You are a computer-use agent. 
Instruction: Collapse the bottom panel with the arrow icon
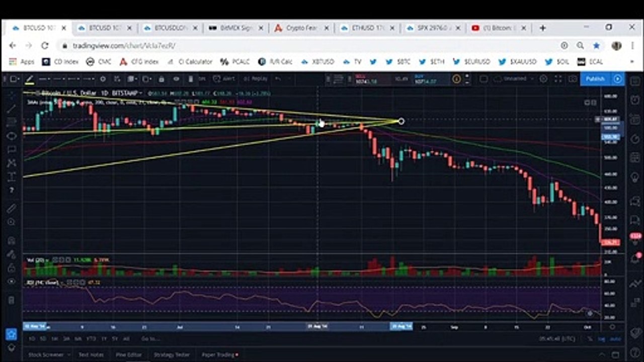[x=601, y=355]
